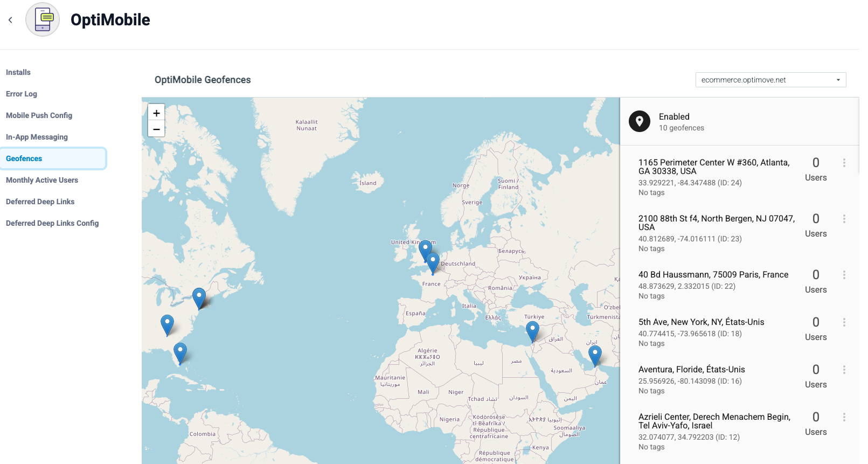Open the Error Log section

(22, 94)
